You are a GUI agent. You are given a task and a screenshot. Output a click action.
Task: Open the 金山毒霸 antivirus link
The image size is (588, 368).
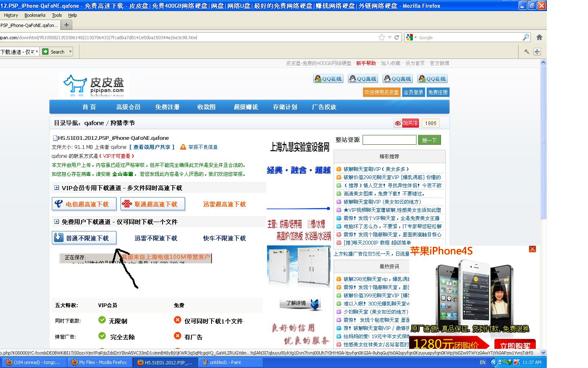[x=123, y=174]
